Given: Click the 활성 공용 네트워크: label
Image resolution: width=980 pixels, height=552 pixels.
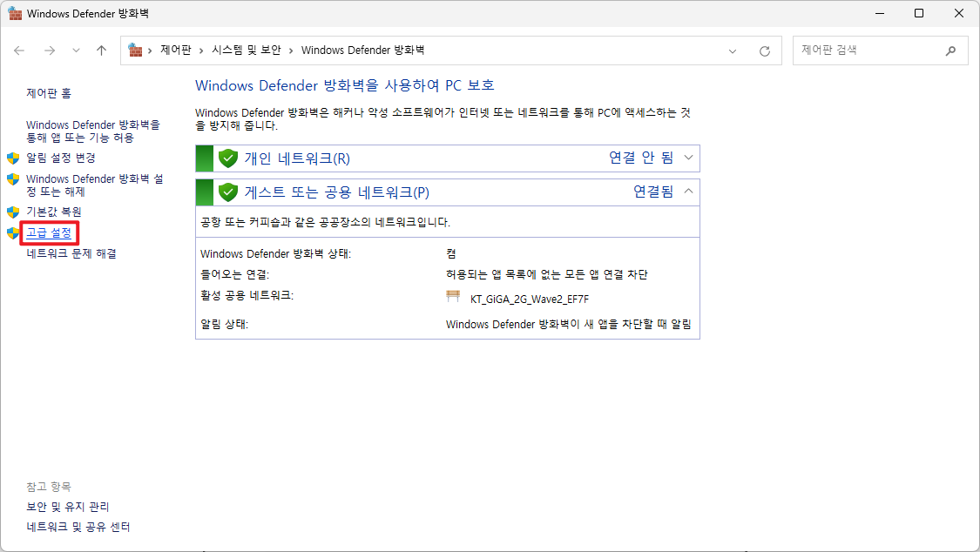Looking at the screenshot, I should (247, 295).
